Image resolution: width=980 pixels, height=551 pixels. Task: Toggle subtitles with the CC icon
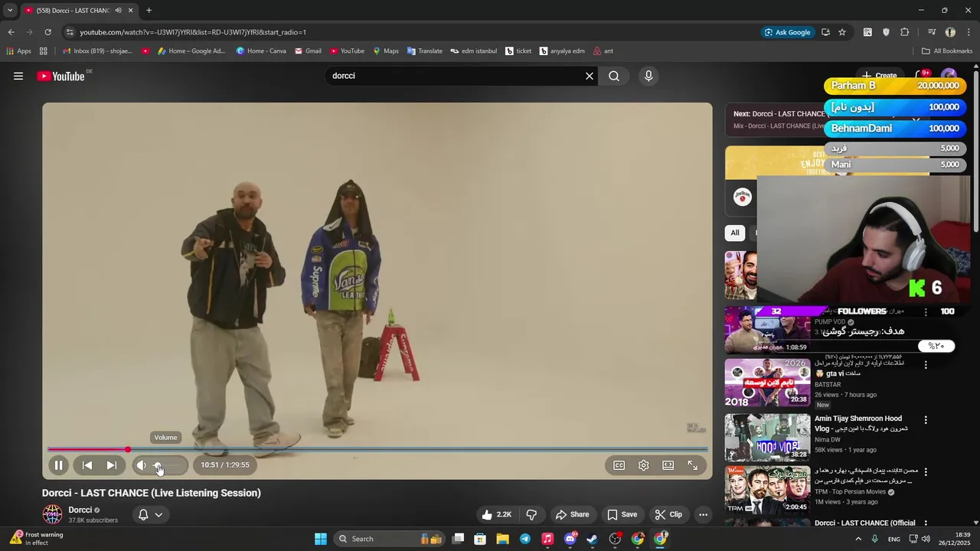pos(619,465)
